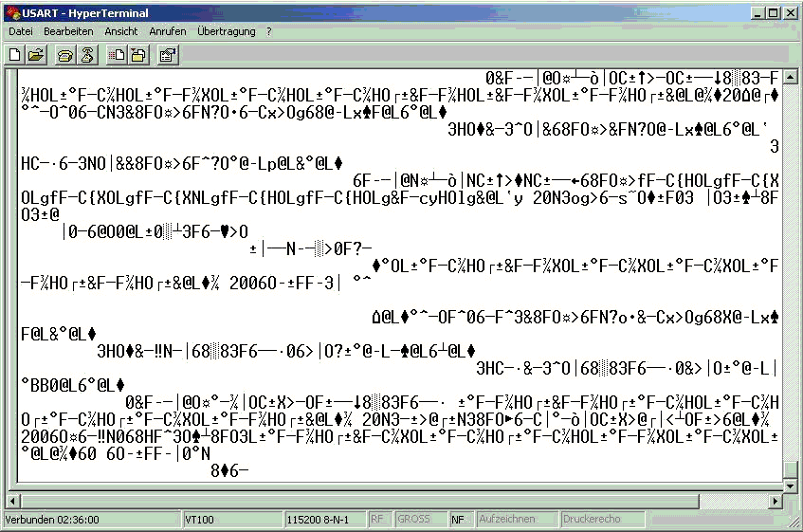Open the ? help menu
This screenshot has height=532, width=803.
269,31
